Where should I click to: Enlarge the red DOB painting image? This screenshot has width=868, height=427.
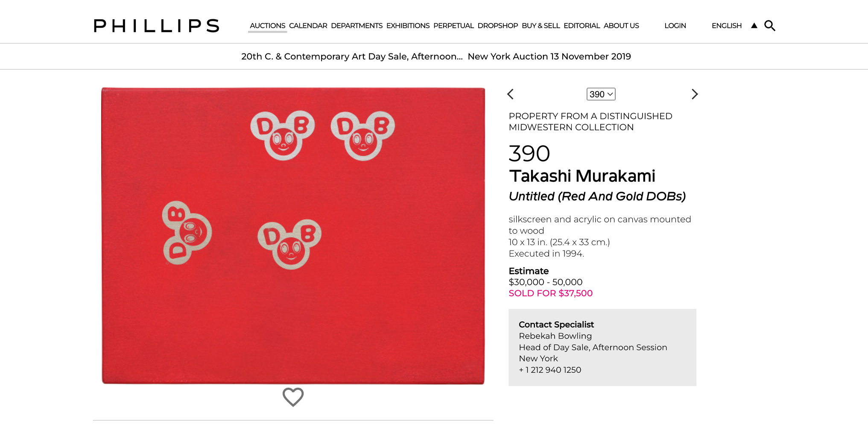293,236
